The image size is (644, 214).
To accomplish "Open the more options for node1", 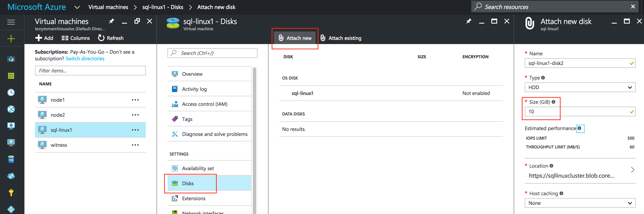I will (x=135, y=100).
